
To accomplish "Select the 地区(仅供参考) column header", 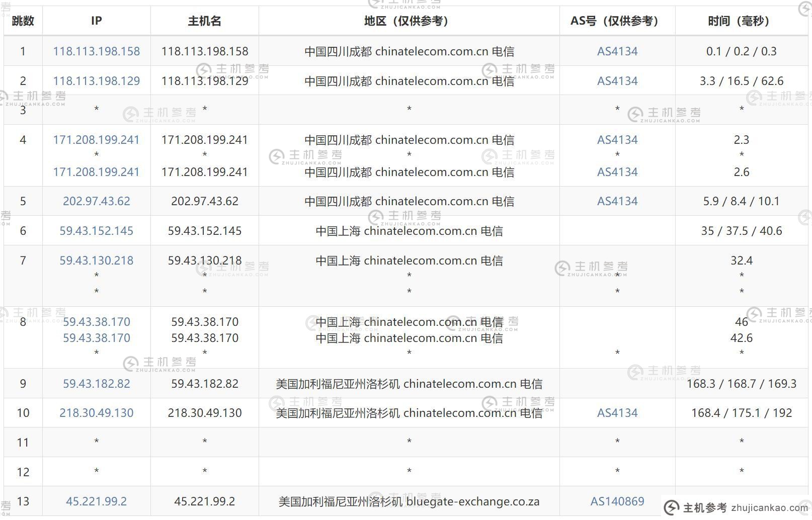I will click(409, 21).
